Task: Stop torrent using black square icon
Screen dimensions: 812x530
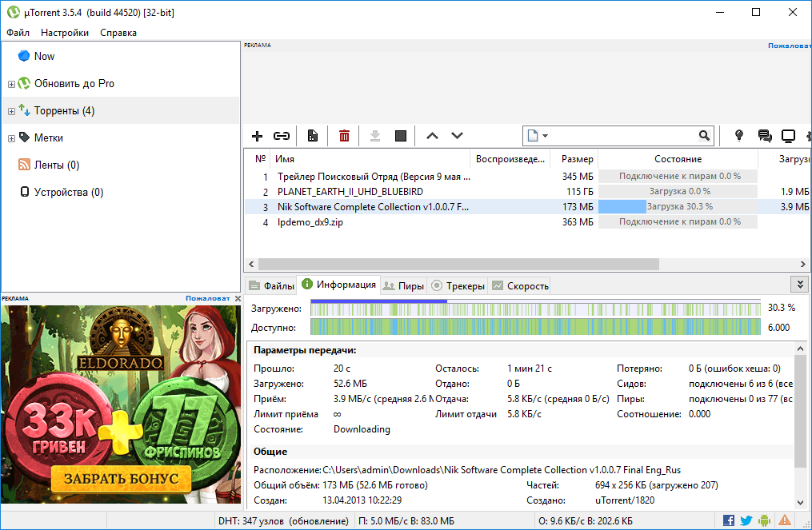Action: click(400, 136)
